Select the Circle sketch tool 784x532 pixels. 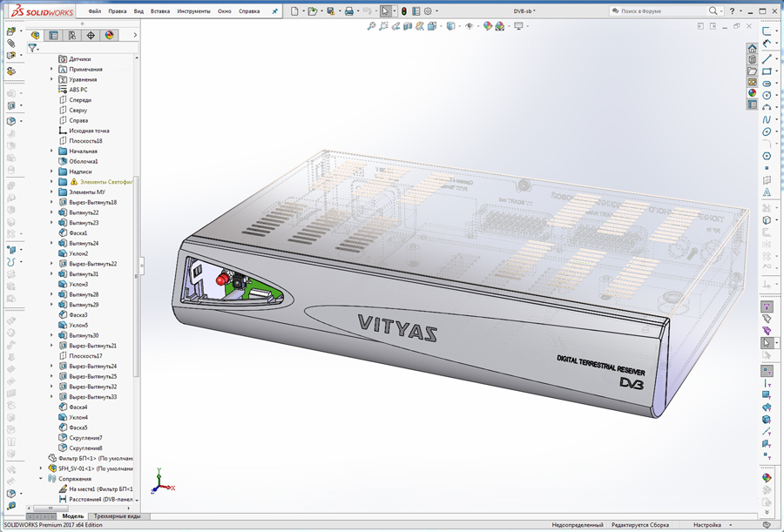point(767,95)
